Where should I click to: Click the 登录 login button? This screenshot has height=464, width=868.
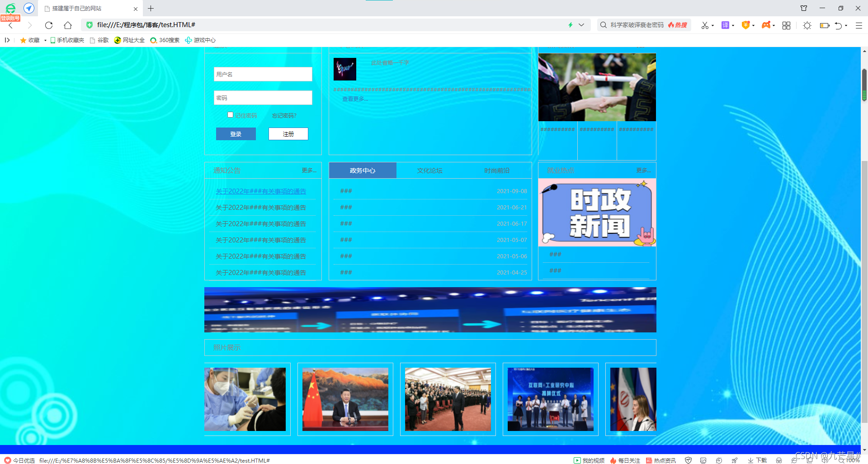point(236,134)
